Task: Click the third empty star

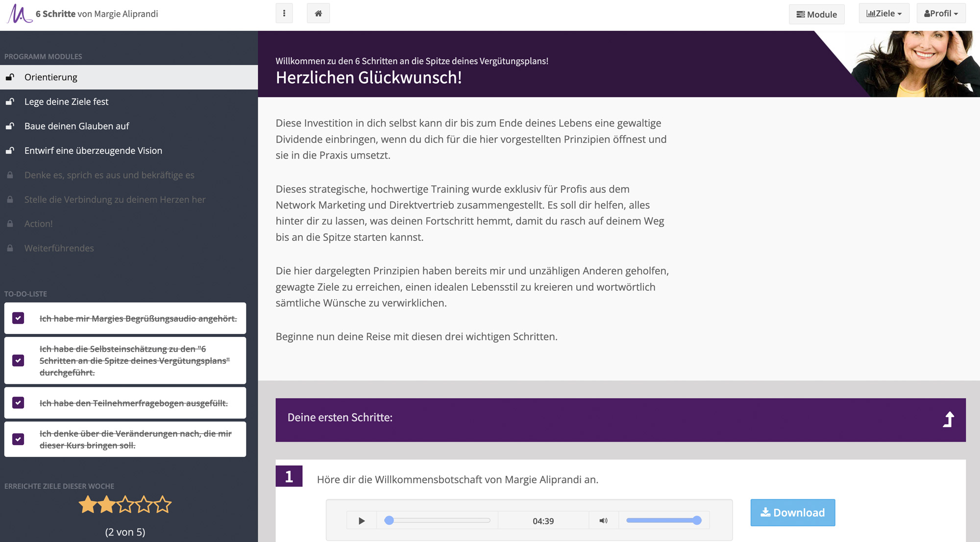Action: (x=125, y=504)
